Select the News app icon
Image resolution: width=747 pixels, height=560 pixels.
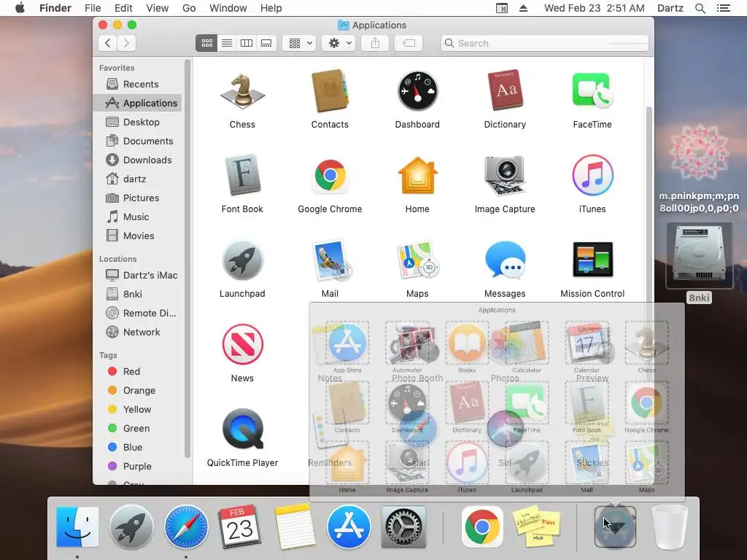pyautogui.click(x=242, y=345)
